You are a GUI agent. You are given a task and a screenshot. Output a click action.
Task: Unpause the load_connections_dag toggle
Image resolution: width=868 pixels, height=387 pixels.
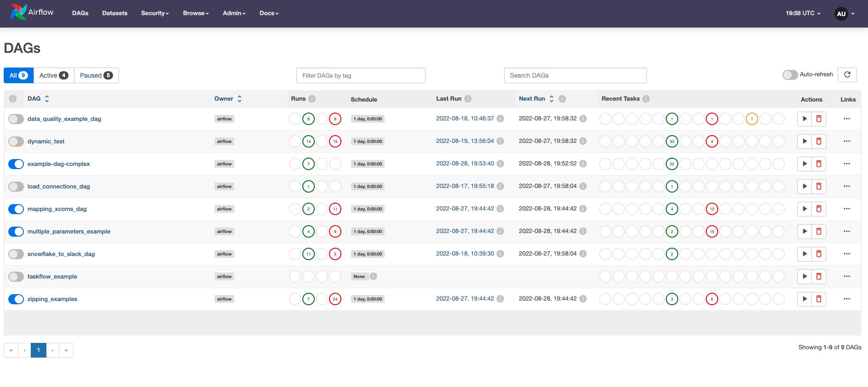(16, 187)
